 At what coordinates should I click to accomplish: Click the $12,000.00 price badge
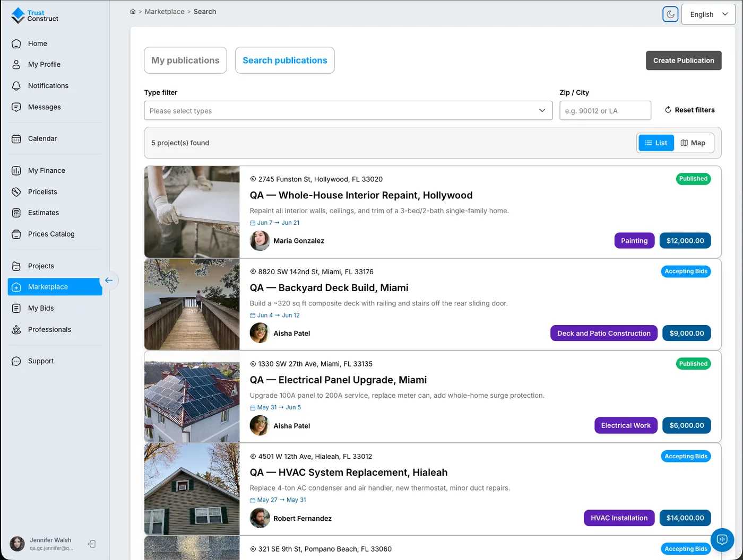(685, 241)
